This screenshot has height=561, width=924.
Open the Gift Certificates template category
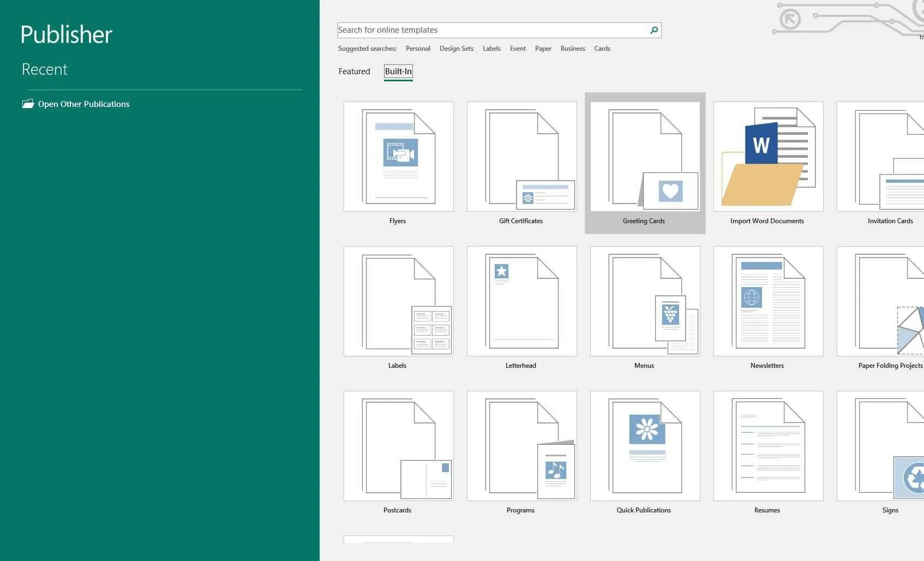pyautogui.click(x=521, y=157)
